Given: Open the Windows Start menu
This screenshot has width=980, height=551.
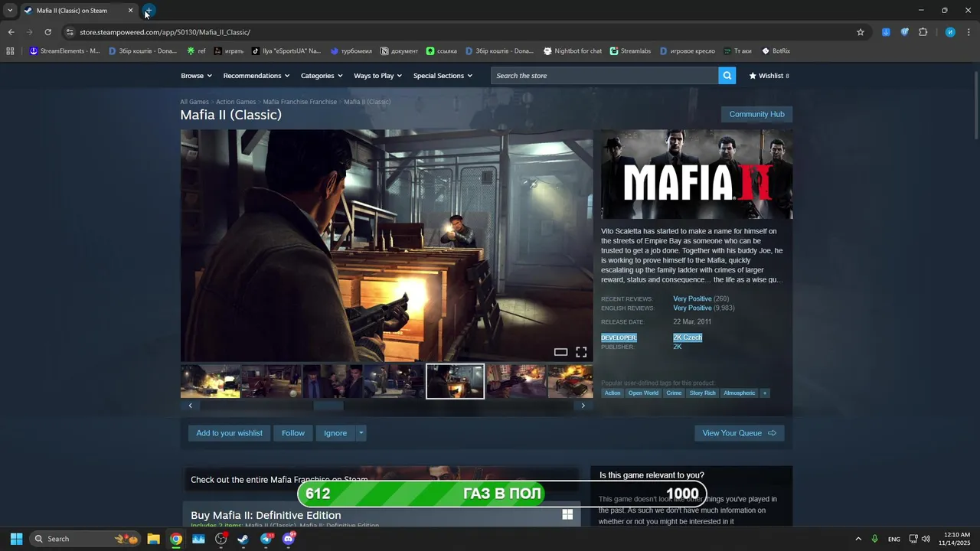Looking at the screenshot, I should click(x=16, y=539).
